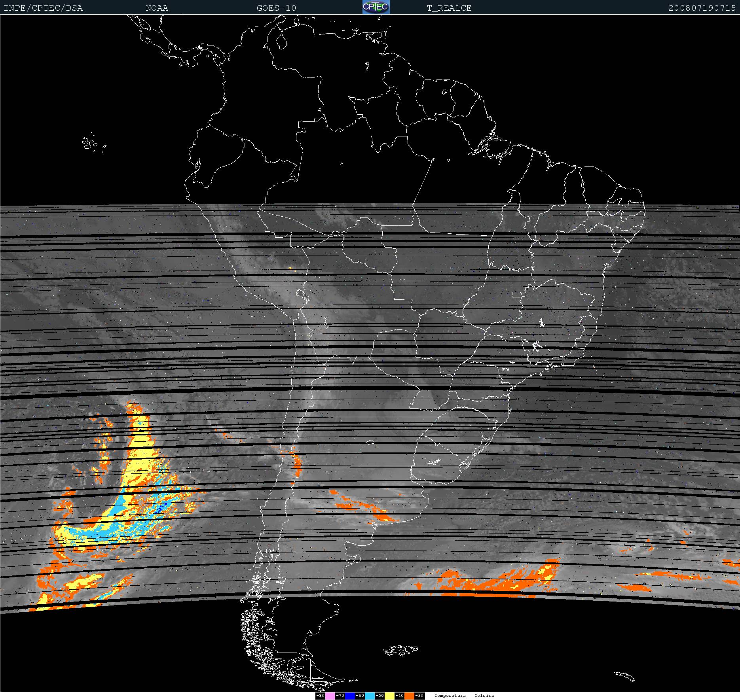The width and height of the screenshot is (740, 700).
Task: Click the INPE/CPTEC/DSA header text
Action: pos(43,8)
